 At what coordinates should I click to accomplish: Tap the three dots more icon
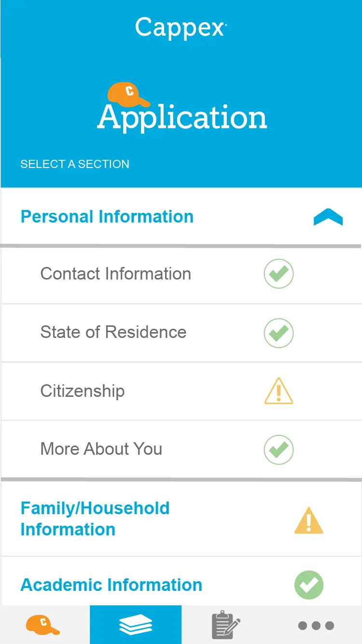pyautogui.click(x=316, y=626)
